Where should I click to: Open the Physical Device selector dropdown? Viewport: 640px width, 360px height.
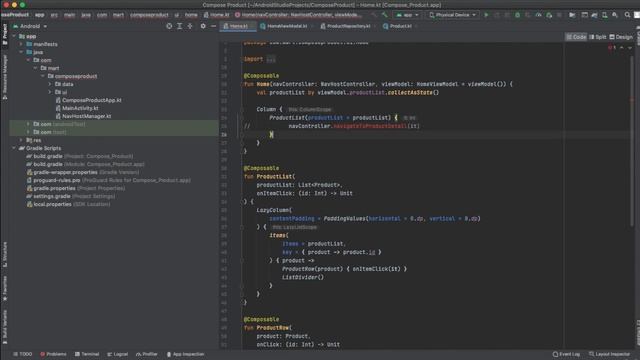pyautogui.click(x=452, y=15)
